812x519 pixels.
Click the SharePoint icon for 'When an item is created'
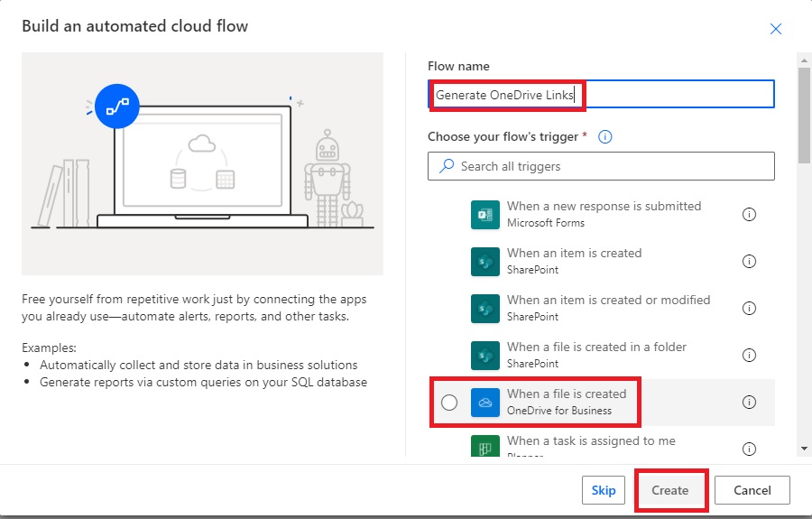[485, 262]
